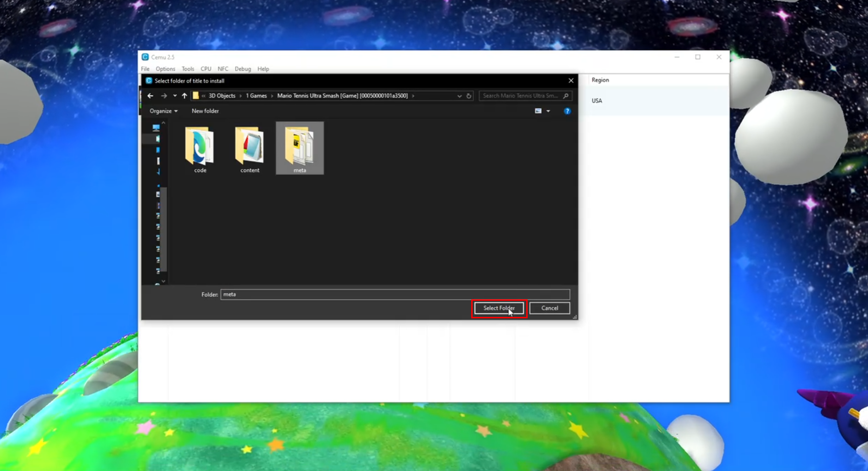
Task: Go up one folder level
Action: tap(184, 96)
